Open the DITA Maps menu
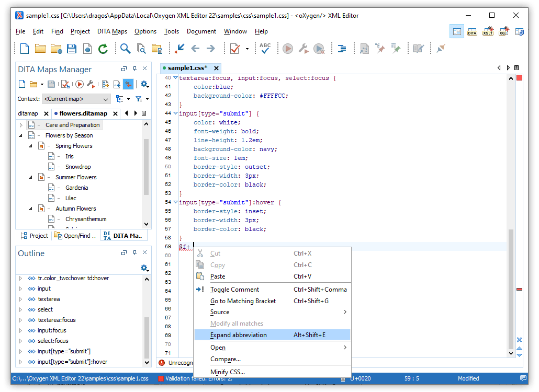This screenshot has width=539, height=392. click(112, 31)
